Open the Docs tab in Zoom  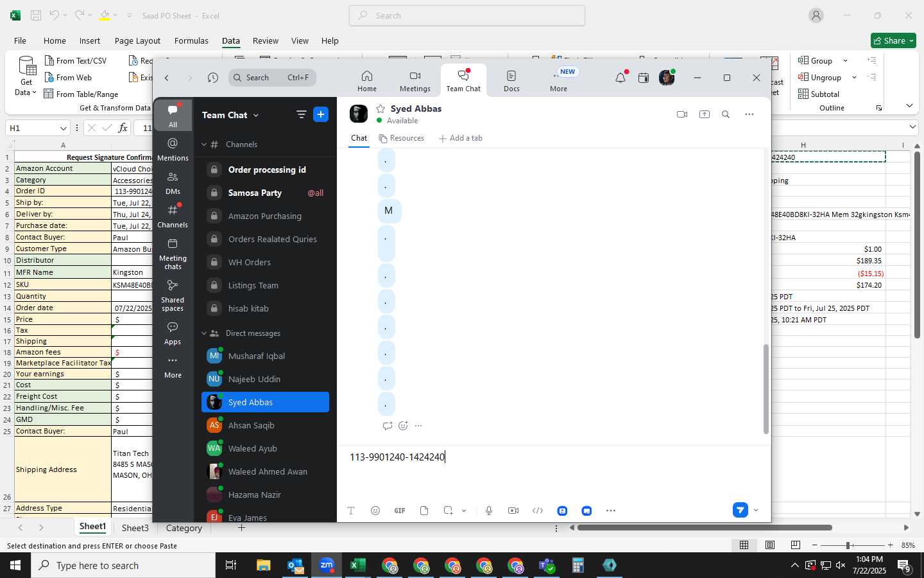pyautogui.click(x=511, y=81)
